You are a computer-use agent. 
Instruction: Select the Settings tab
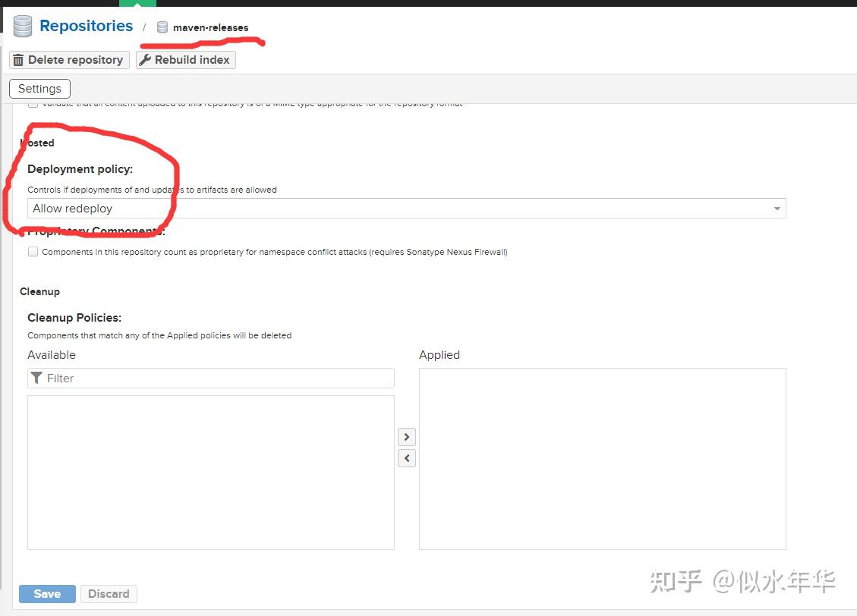39,88
